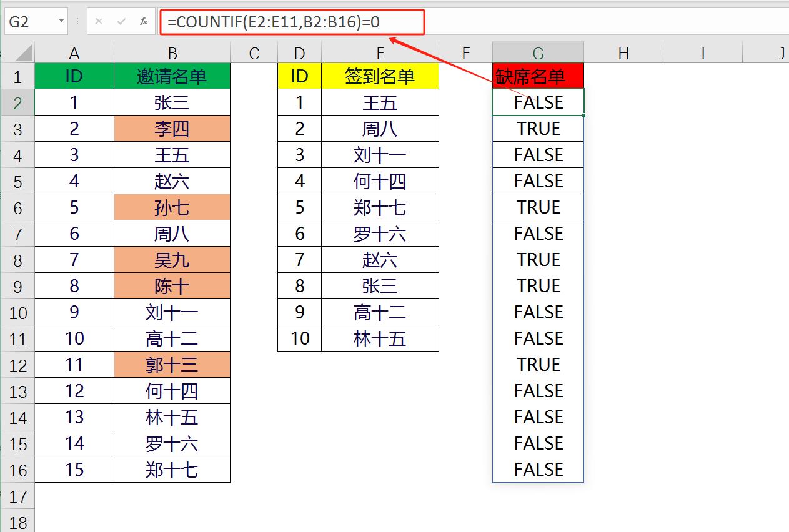Select row 1 header

pos(17,76)
